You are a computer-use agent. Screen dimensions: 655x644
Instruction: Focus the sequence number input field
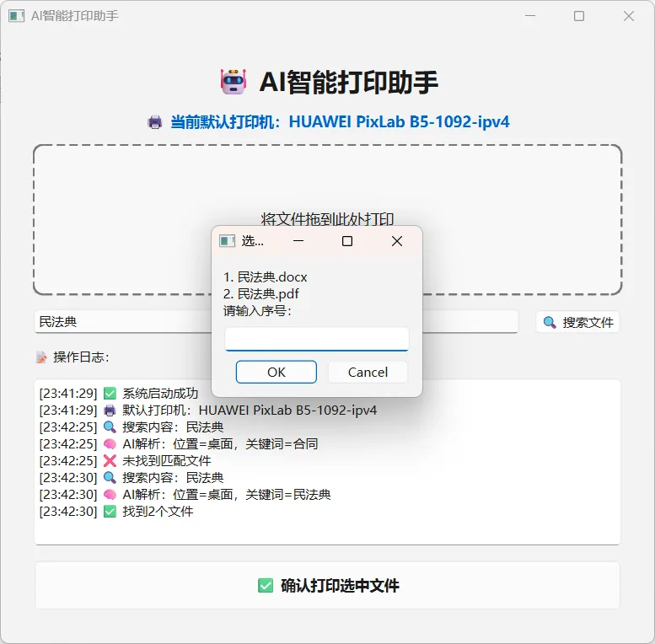coord(317,339)
